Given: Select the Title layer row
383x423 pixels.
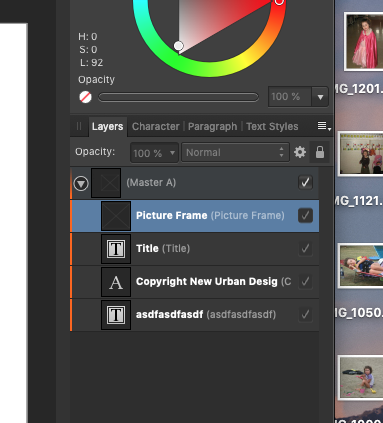Looking at the screenshot, I should click(x=195, y=249).
